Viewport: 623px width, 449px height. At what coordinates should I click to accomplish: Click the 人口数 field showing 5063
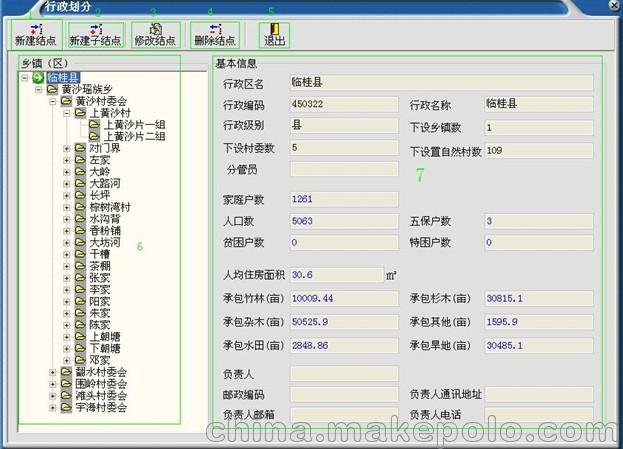(344, 221)
